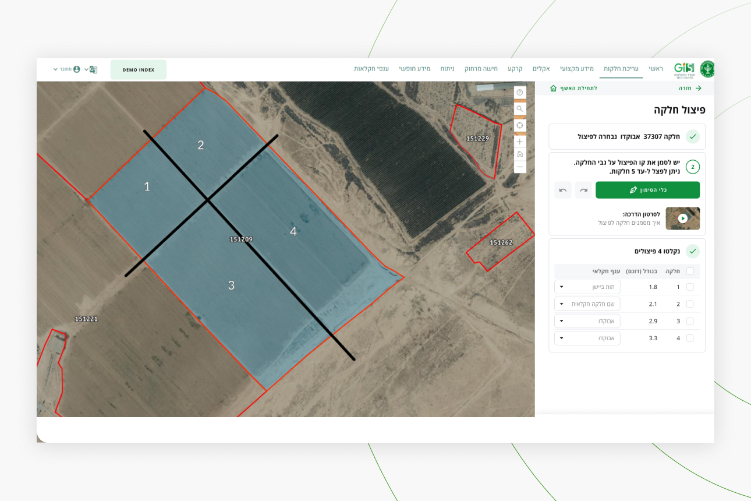Screen dimensions: 751x501
Task: Open crop dropdown for plot row 2
Action: [587, 304]
